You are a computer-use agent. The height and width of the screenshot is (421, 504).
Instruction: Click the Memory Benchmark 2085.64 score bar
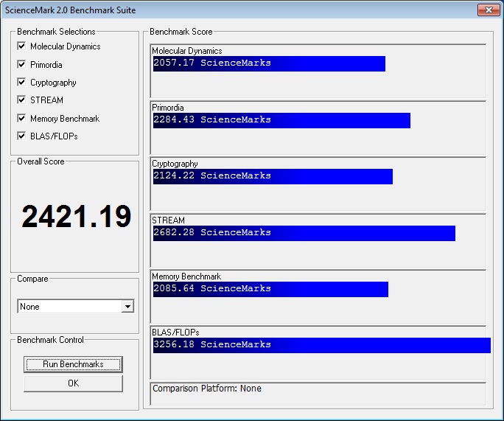tap(270, 289)
